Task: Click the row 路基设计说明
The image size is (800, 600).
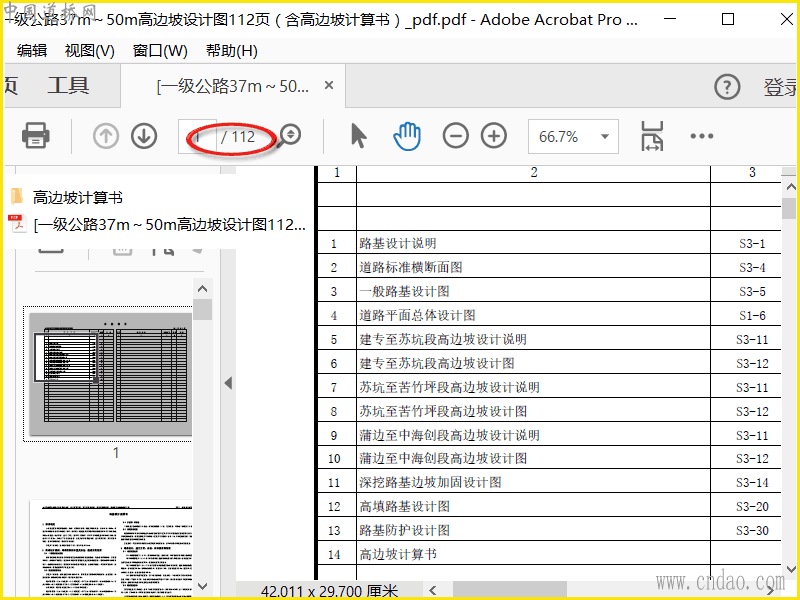Action: tap(549, 243)
